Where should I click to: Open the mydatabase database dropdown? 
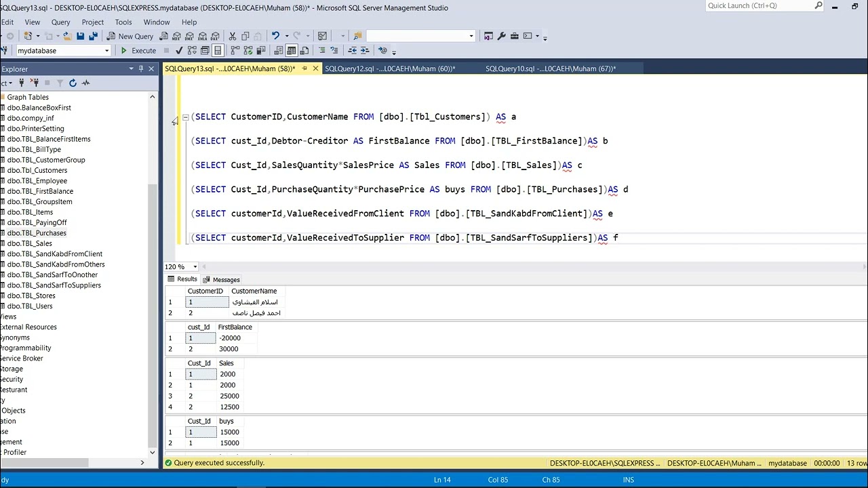tap(106, 51)
